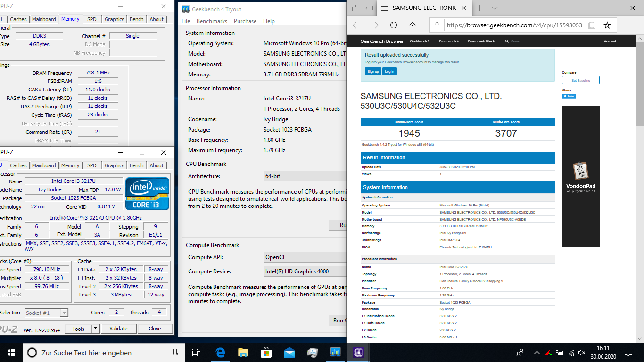Open the Microsoft Store taskbar icon
This screenshot has width=644, height=362.
pyautogui.click(x=266, y=352)
